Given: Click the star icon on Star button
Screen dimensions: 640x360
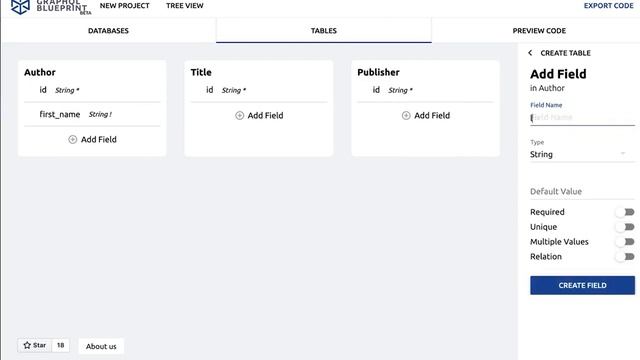Looking at the screenshot, I should click(27, 345).
